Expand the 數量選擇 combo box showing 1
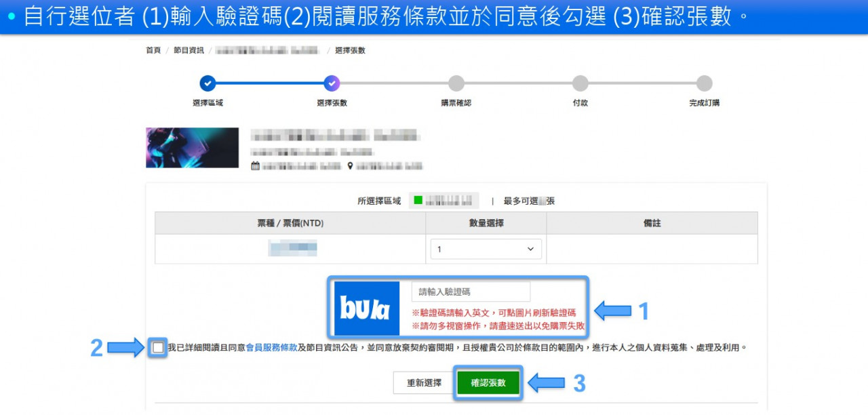Viewport: 868px width, 415px height. (486, 249)
